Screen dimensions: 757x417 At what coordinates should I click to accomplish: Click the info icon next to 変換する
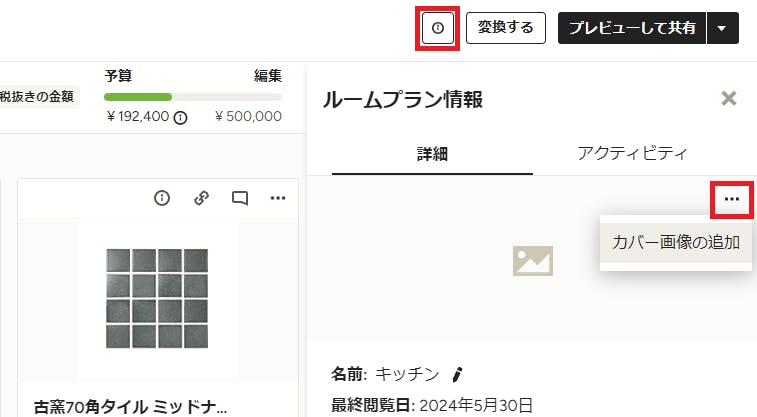437,28
